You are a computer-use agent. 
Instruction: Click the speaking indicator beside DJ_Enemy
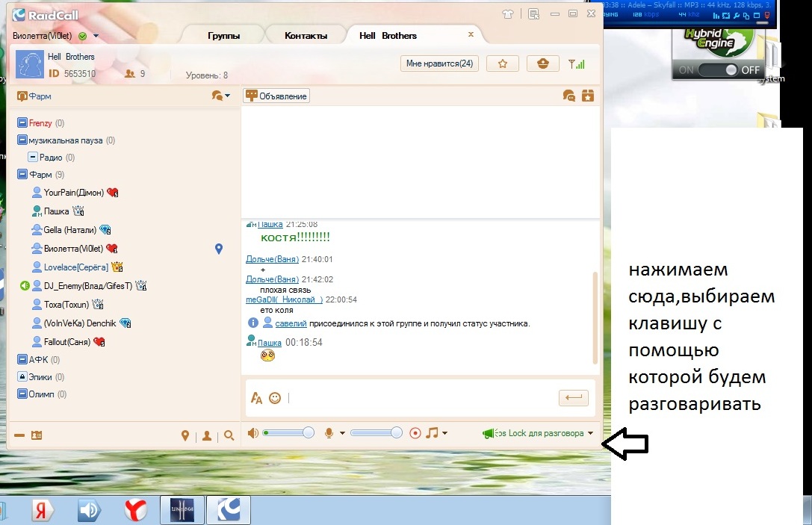pos(25,285)
